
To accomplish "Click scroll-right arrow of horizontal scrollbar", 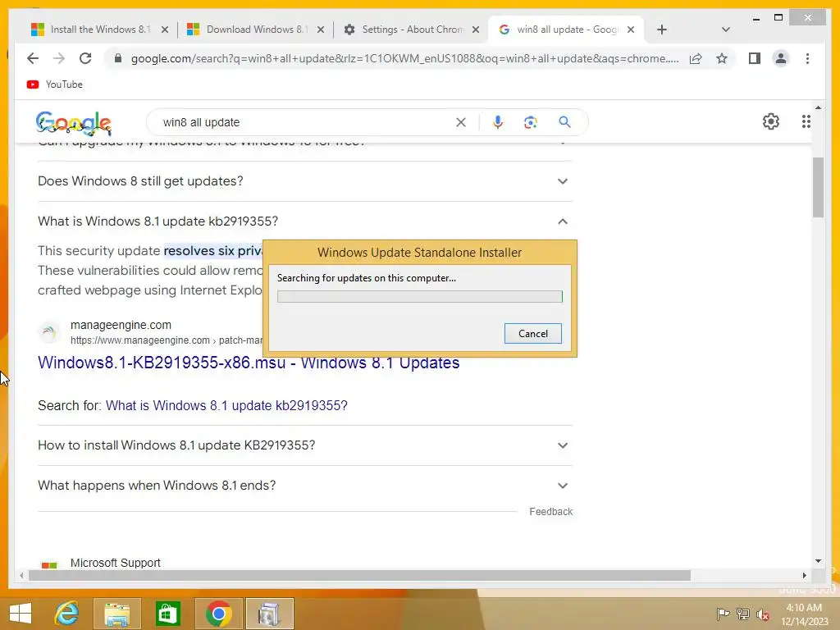I will [x=804, y=575].
